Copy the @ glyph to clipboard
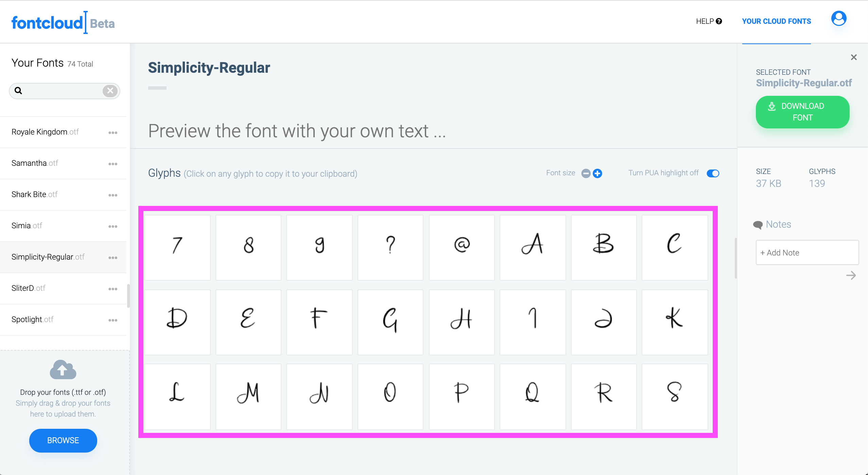Viewport: 868px width, 475px height. click(x=462, y=247)
